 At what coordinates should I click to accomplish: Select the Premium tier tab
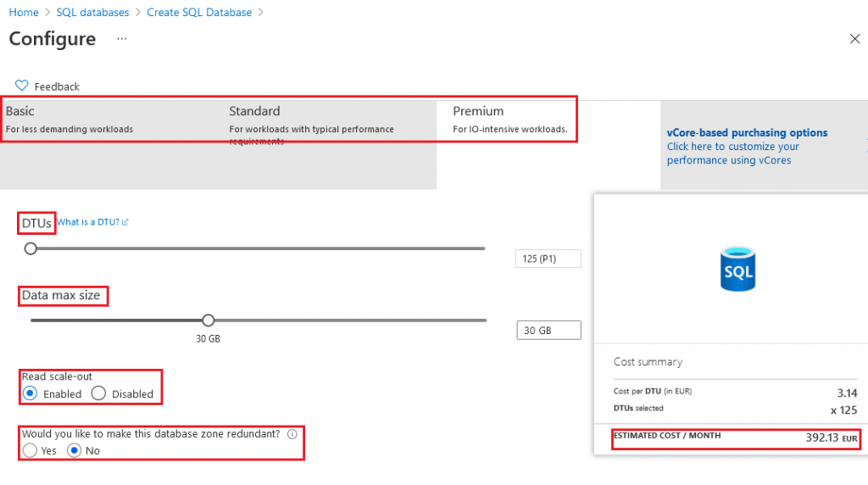pos(478,111)
